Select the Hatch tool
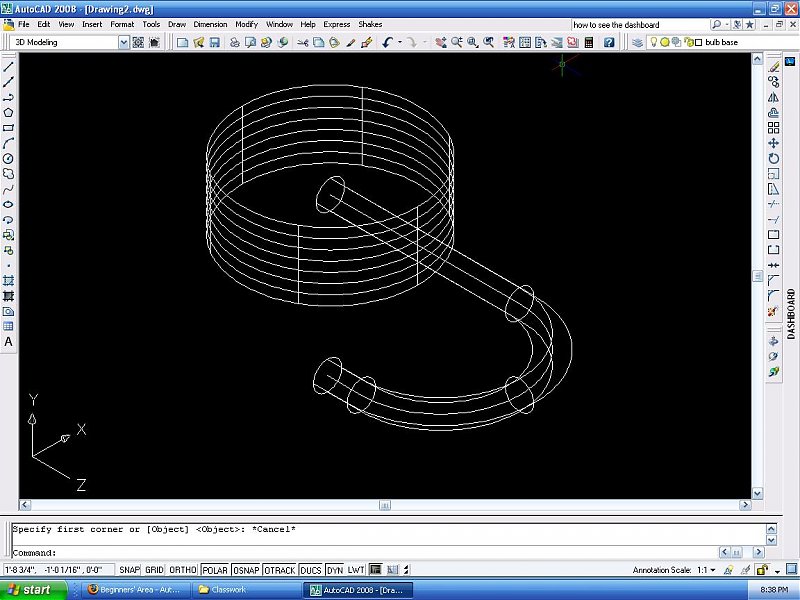Screen dimensions: 800x600 (x=8, y=281)
